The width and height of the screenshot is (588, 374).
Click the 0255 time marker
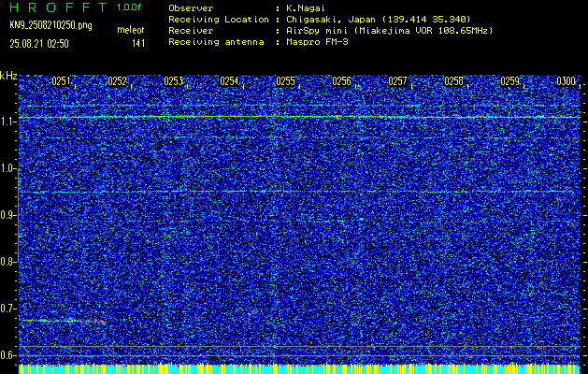(285, 81)
